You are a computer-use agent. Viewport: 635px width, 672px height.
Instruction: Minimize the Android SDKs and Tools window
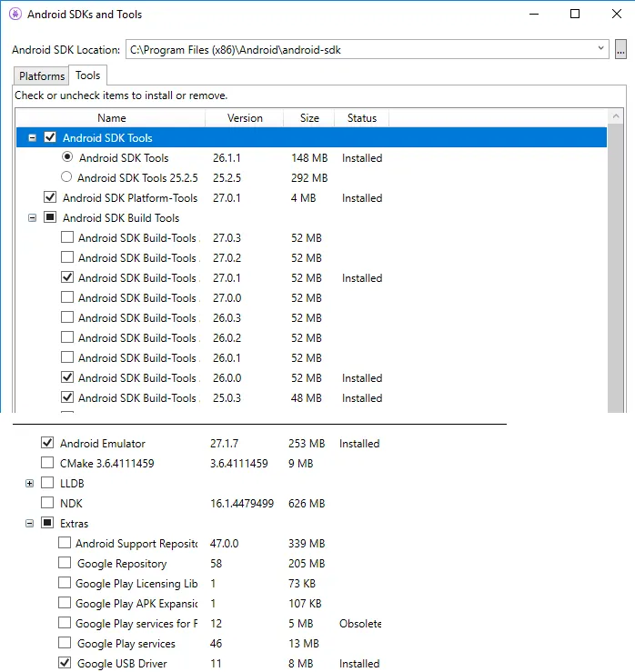coord(534,14)
